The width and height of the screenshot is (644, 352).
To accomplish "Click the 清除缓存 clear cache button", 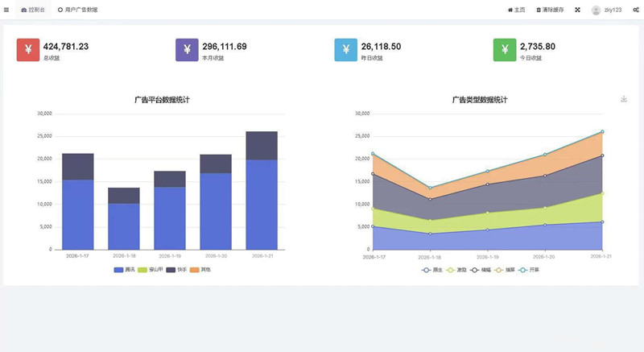I will tap(550, 10).
